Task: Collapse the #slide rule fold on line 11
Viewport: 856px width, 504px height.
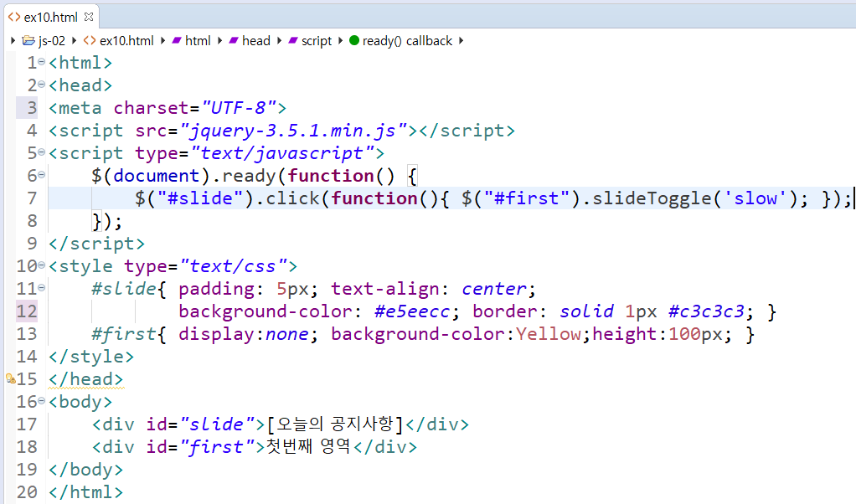Action: [x=42, y=288]
